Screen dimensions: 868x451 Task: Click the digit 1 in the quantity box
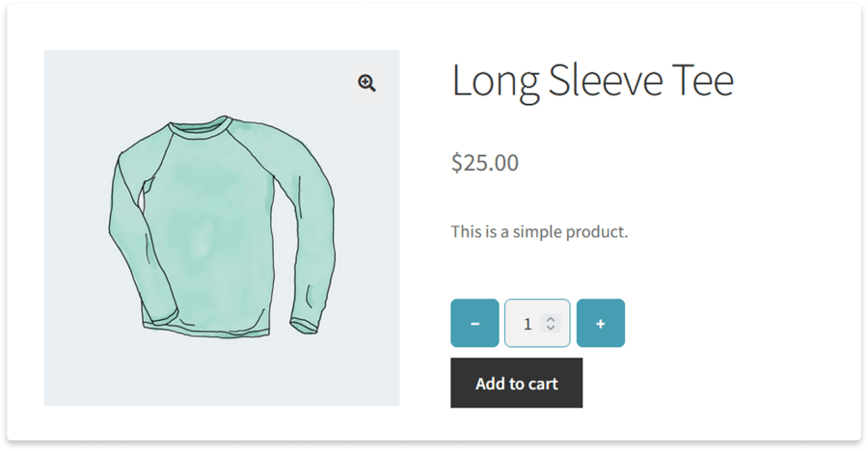click(x=527, y=324)
